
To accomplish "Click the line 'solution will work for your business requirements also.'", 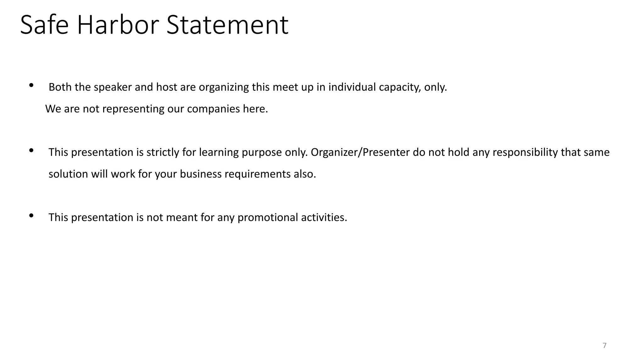I will point(182,174).
